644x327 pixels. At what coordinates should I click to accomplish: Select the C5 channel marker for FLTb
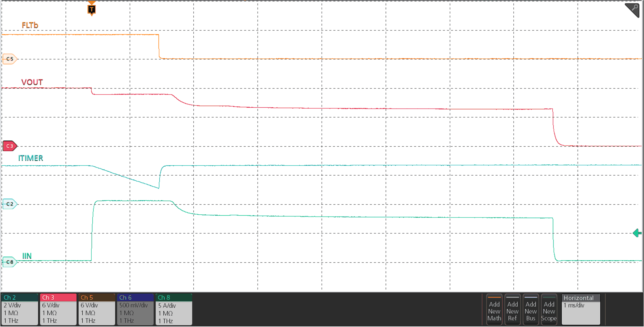tap(9, 59)
